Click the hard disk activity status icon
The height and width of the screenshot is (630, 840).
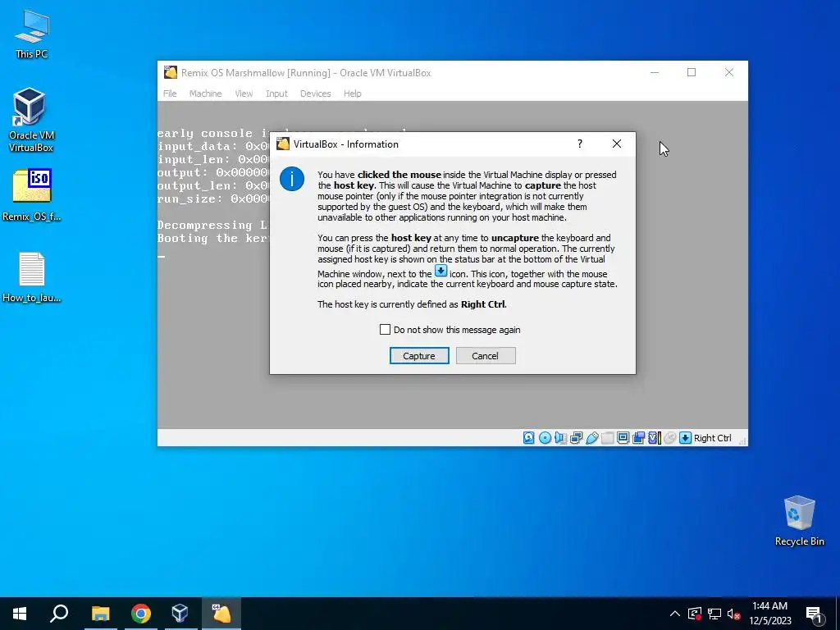(529, 438)
